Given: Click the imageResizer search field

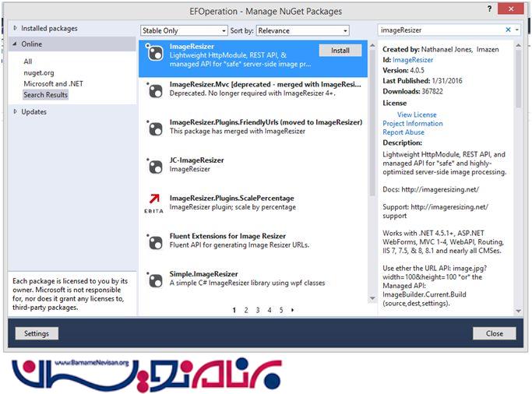Looking at the screenshot, I should click(x=440, y=30).
